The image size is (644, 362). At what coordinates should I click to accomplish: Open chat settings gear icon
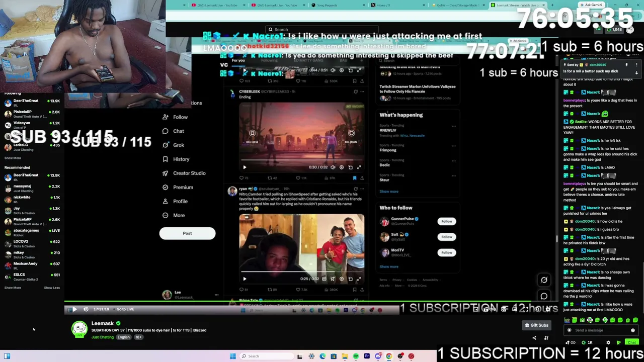pos(608,342)
